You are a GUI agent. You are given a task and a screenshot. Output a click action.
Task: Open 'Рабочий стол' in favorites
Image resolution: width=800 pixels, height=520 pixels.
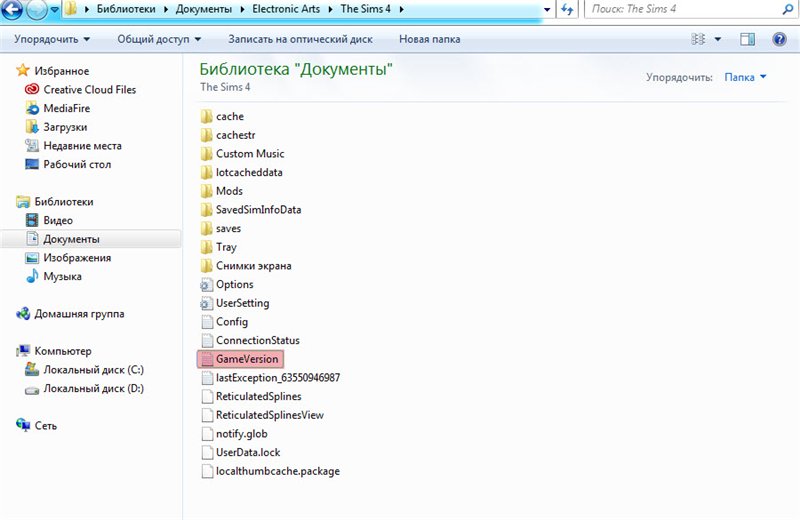tap(77, 164)
